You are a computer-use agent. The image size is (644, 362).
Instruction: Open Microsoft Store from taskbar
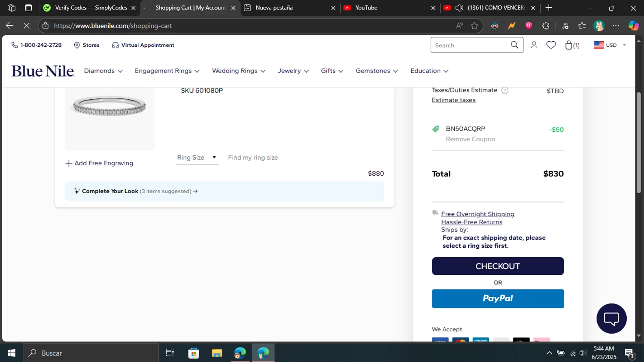click(194, 353)
